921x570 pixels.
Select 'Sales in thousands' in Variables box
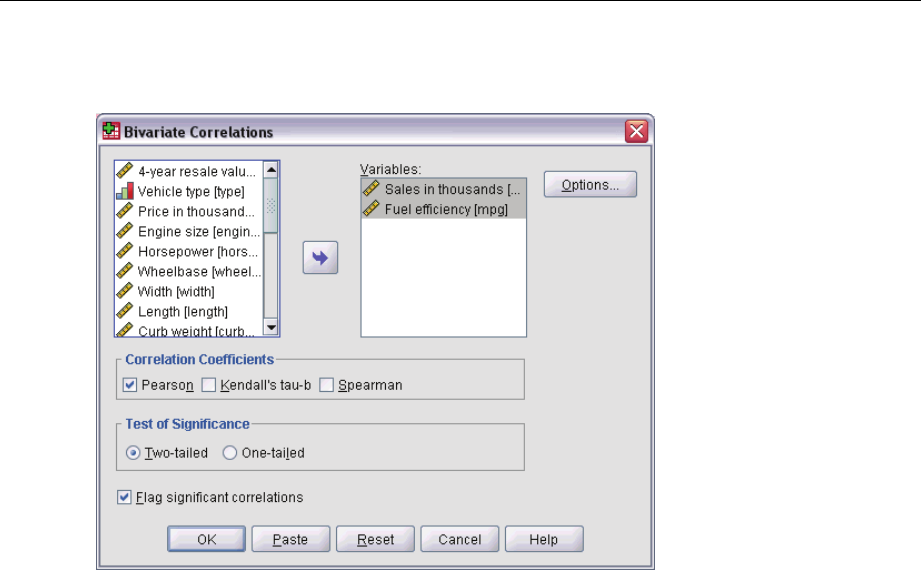coord(443,189)
